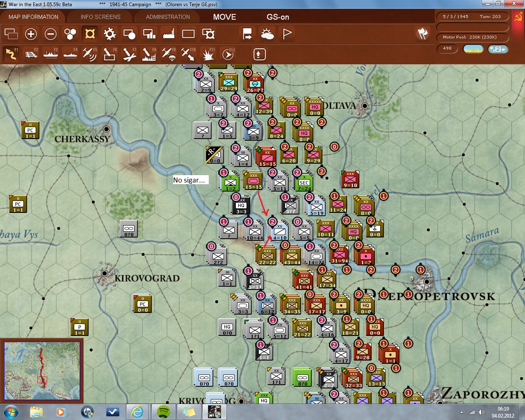Image resolution: width=525 pixels, height=420 pixels.
Task: Click the F12 end turn button
Action: (228, 54)
